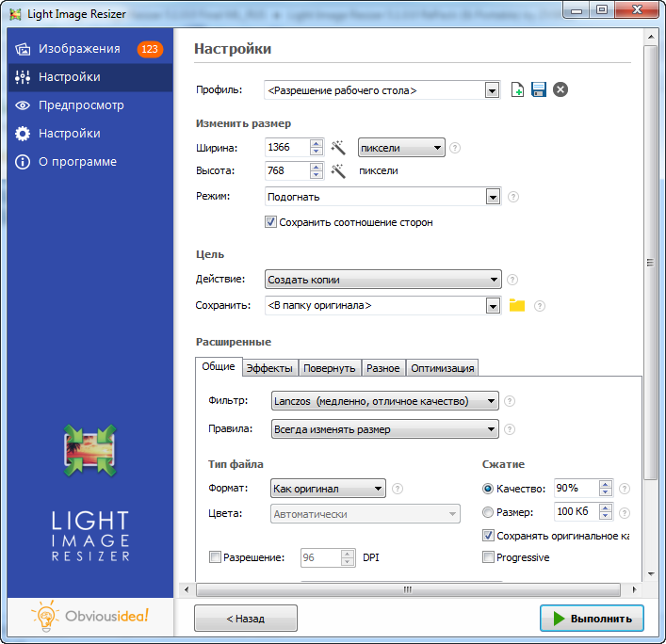666x644 pixels.
Task: Click the delete profile X icon
Action: click(x=560, y=90)
